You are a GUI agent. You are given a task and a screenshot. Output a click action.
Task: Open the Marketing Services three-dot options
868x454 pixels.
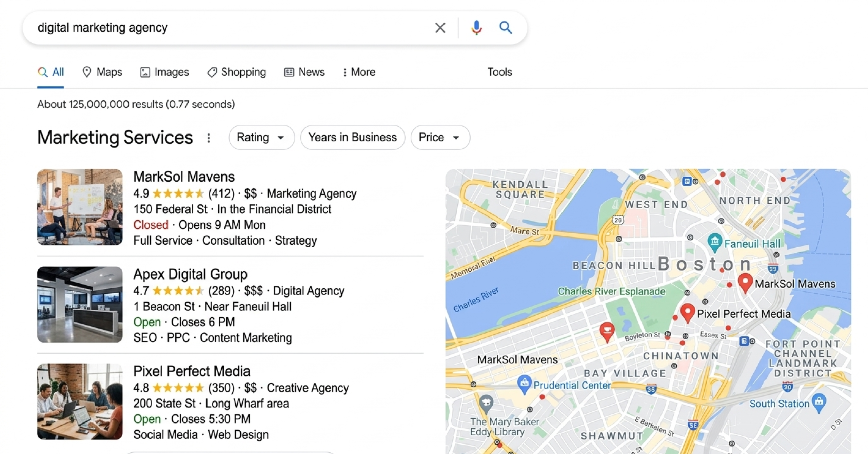pyautogui.click(x=209, y=138)
